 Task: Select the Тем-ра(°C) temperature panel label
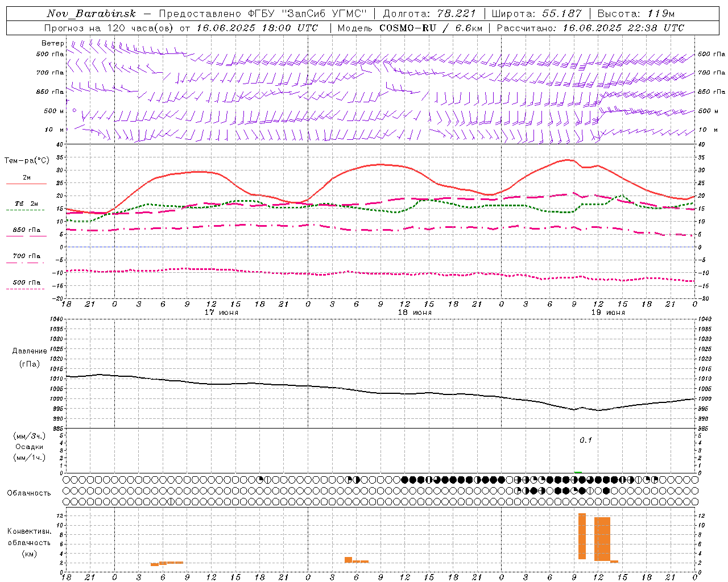pyautogui.click(x=27, y=161)
